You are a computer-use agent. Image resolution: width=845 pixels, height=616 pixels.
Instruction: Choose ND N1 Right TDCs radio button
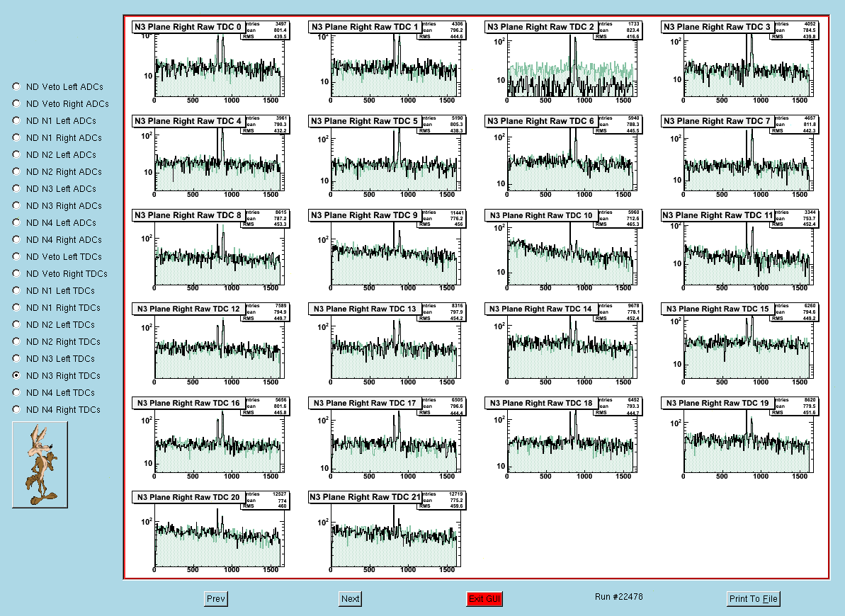click(16, 307)
